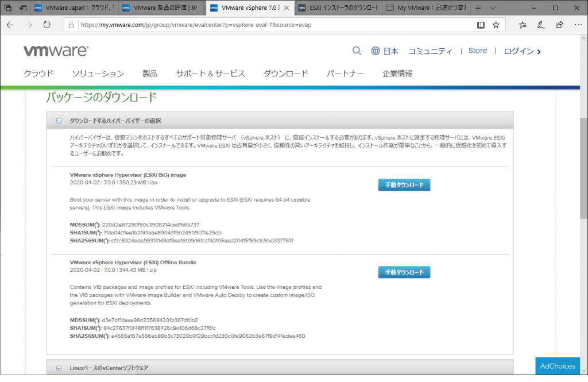This screenshot has height=382, width=588.
Task: Click the ESXi ISO image title text
Action: pyautogui.click(x=128, y=175)
